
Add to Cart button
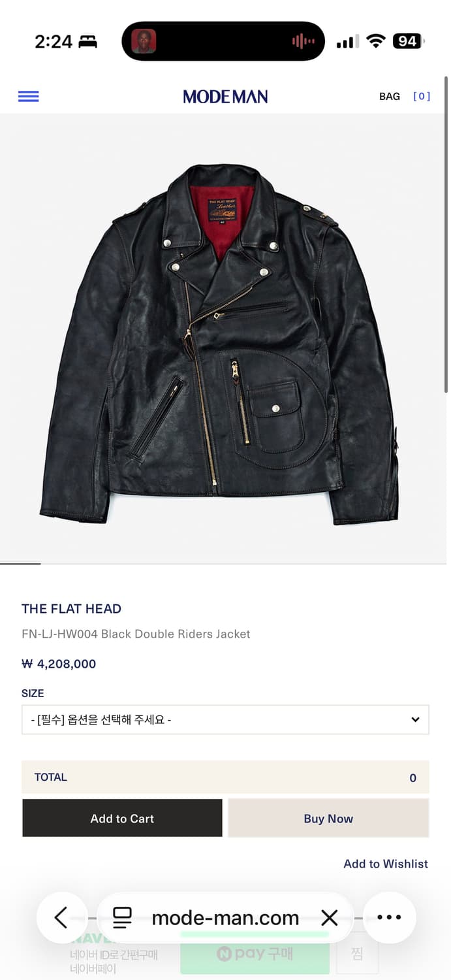[x=122, y=819]
